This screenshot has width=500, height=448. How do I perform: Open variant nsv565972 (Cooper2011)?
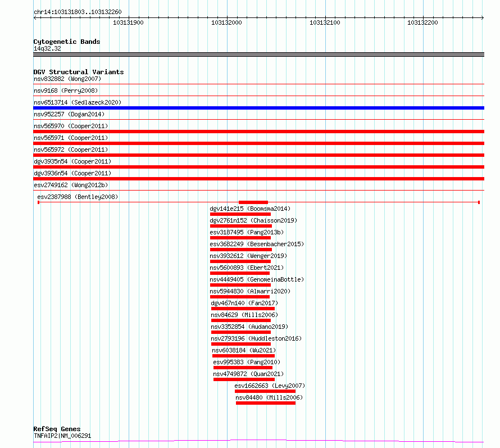pyautogui.click(x=71, y=150)
